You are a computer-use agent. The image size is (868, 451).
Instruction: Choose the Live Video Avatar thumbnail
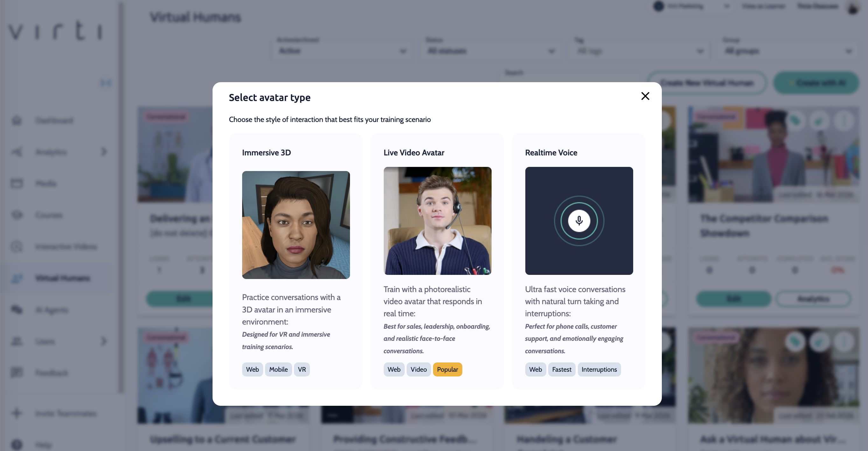437,221
